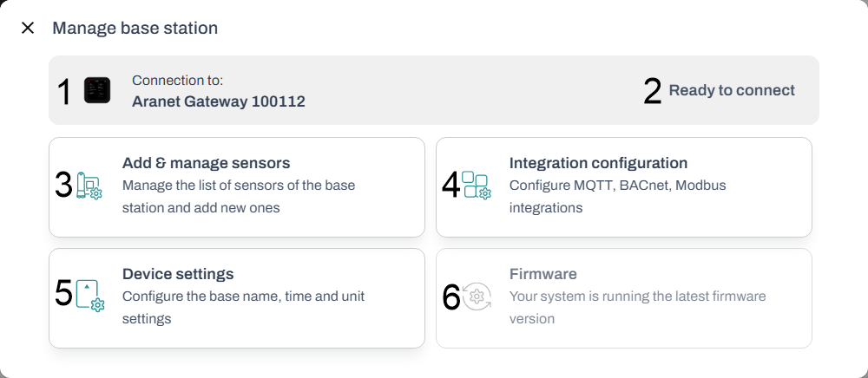
Task: Click 'Configure MQTT, BACnet, Modbus integrations' text
Action: pos(617,196)
